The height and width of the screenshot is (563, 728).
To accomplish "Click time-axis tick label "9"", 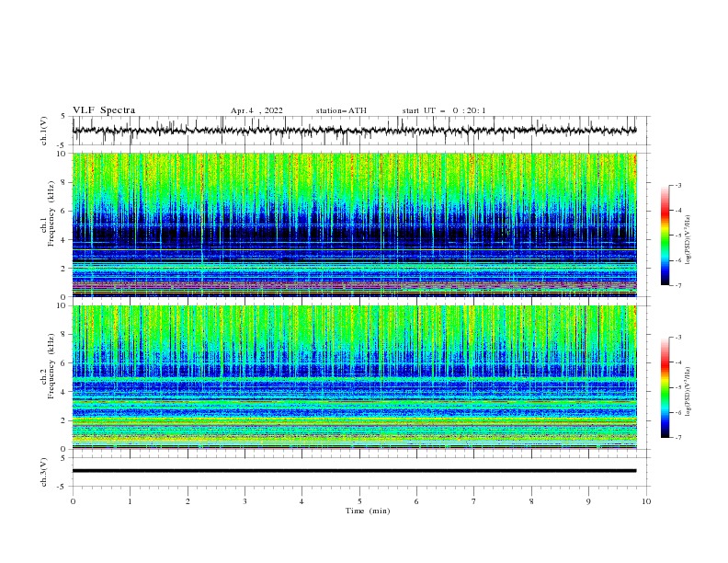I will (588, 501).
